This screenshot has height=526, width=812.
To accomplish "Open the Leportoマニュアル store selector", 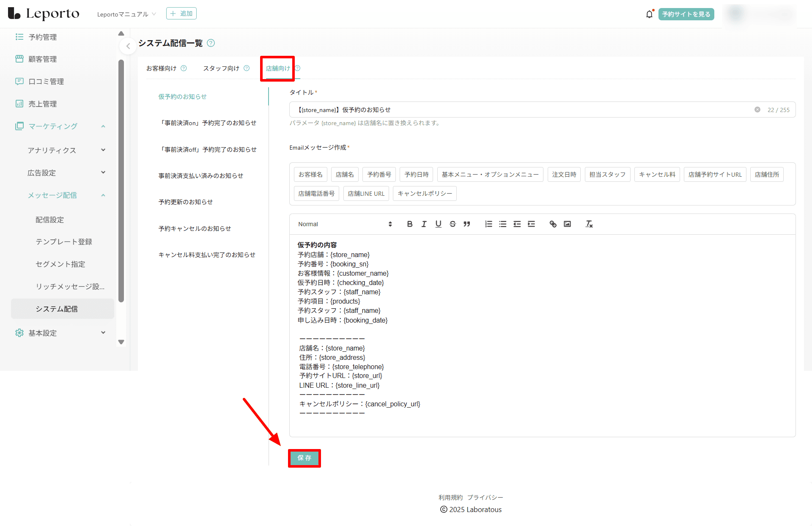I will coord(126,14).
